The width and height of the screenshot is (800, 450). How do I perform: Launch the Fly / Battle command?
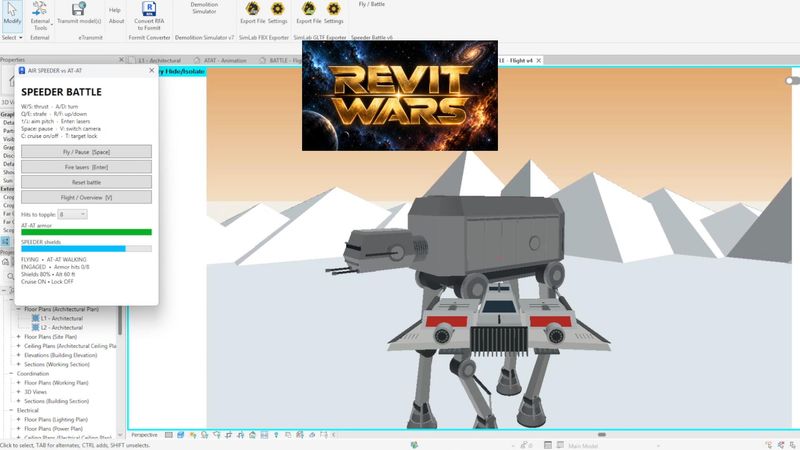click(372, 4)
